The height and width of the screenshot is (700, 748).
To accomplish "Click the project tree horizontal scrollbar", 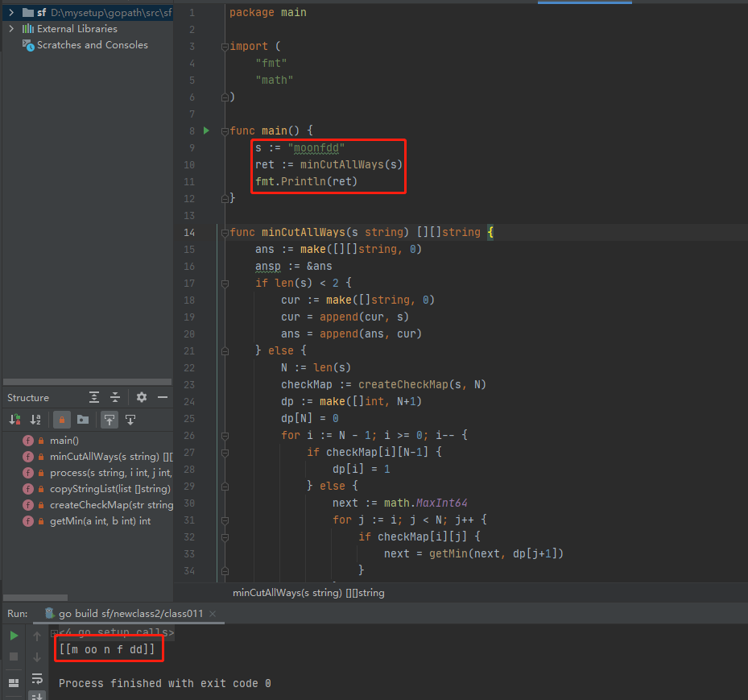I will (87, 382).
